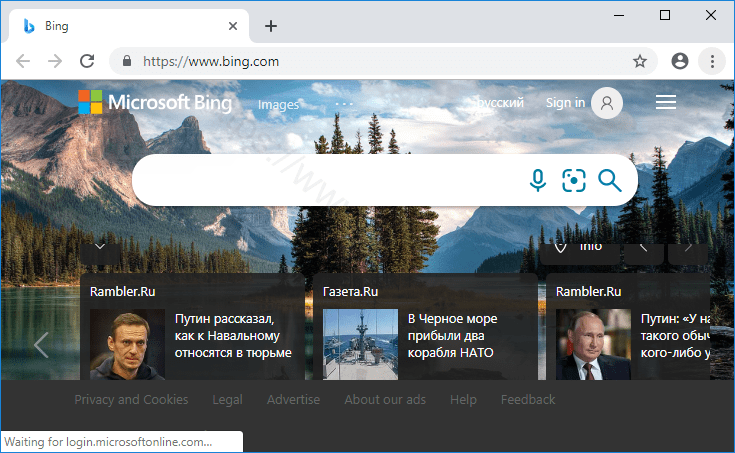Open Privacy and Cookies link

[x=131, y=400]
